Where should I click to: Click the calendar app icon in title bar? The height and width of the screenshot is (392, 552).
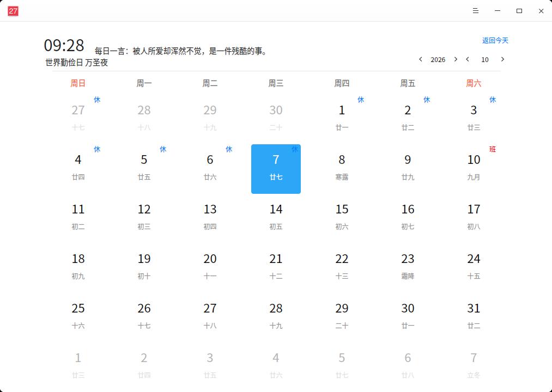pyautogui.click(x=13, y=11)
